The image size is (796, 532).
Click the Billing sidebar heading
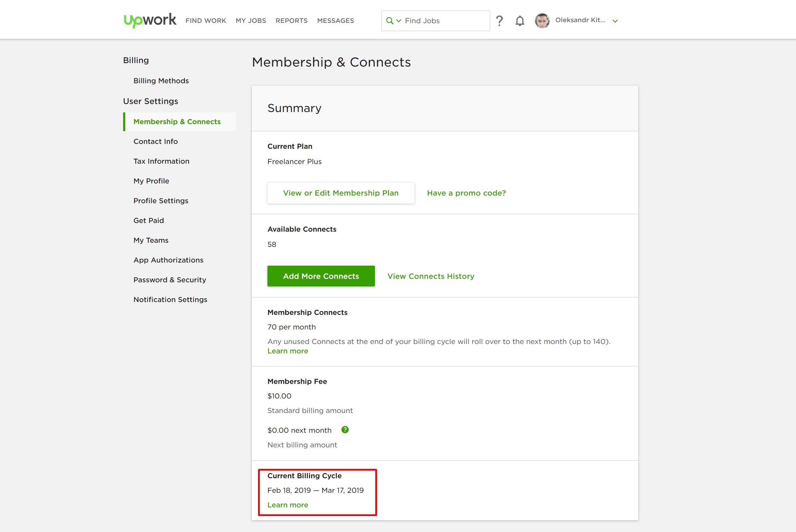tap(136, 60)
